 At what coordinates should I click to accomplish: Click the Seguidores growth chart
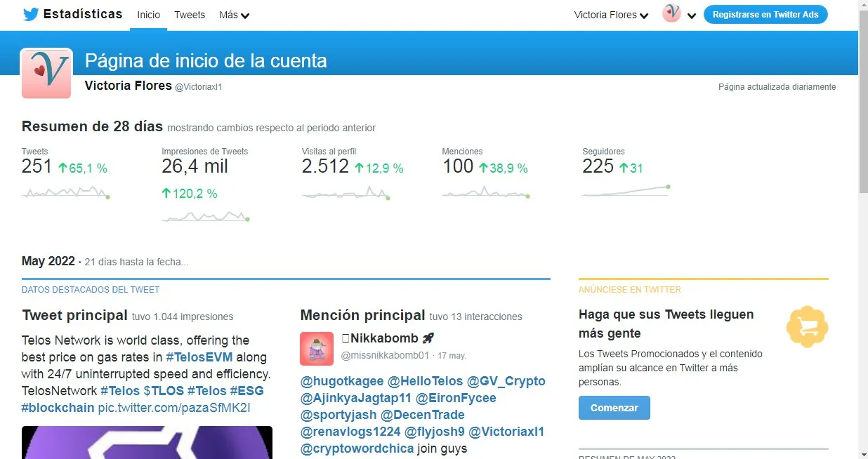pos(626,190)
